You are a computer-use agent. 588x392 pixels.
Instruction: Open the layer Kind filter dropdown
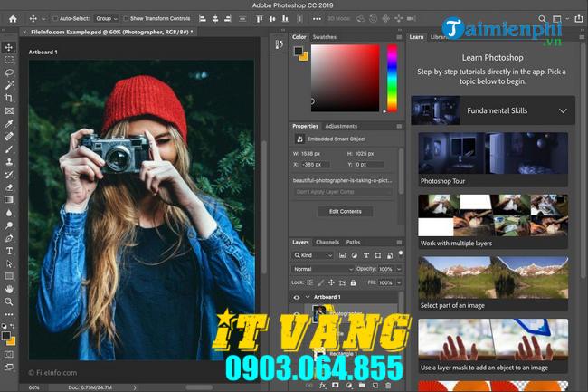313,255
